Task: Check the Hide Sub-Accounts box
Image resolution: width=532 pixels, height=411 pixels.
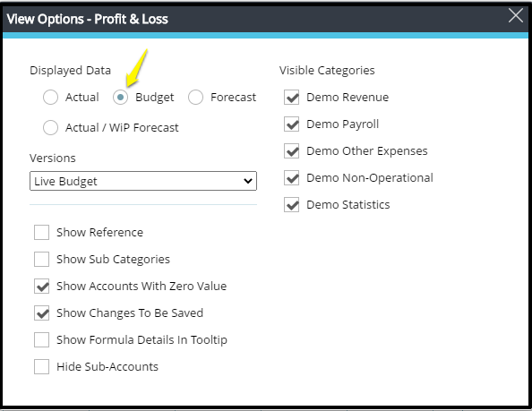Action: coord(42,366)
